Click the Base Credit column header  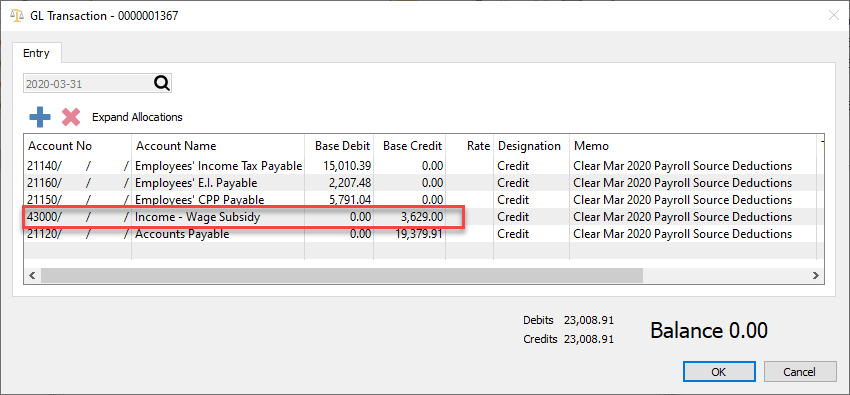[x=410, y=146]
